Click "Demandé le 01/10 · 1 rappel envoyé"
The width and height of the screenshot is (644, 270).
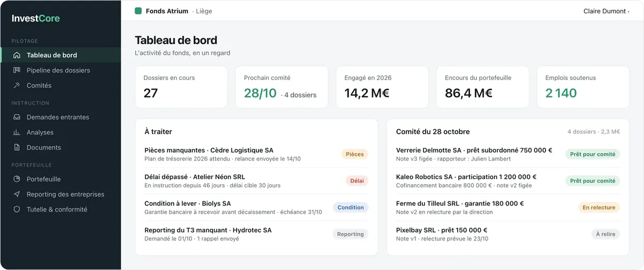click(192, 239)
